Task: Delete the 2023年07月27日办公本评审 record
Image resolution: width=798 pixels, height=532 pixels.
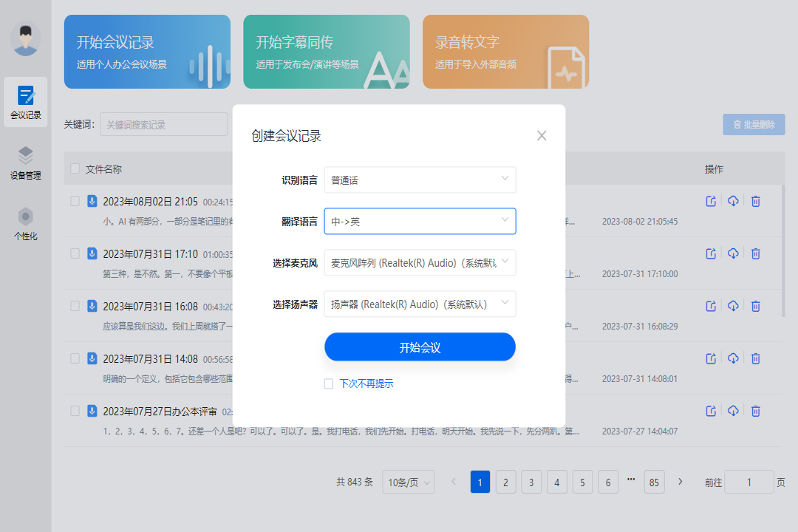Action: 755,410
